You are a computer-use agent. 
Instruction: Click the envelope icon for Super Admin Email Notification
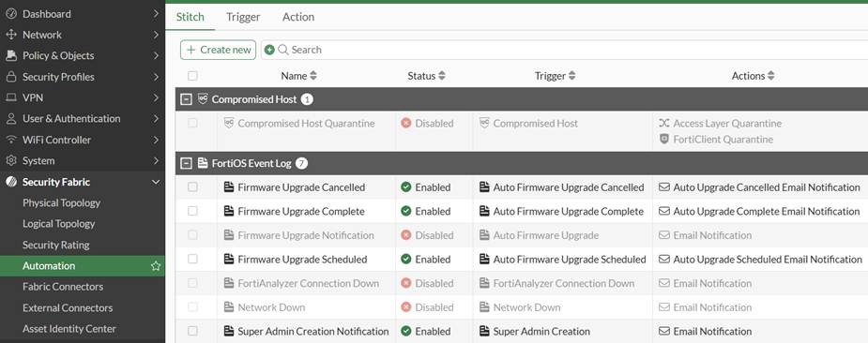[664, 332]
